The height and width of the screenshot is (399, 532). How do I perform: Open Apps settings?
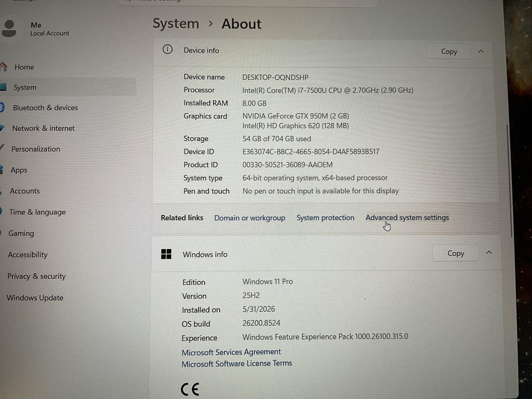tap(19, 170)
